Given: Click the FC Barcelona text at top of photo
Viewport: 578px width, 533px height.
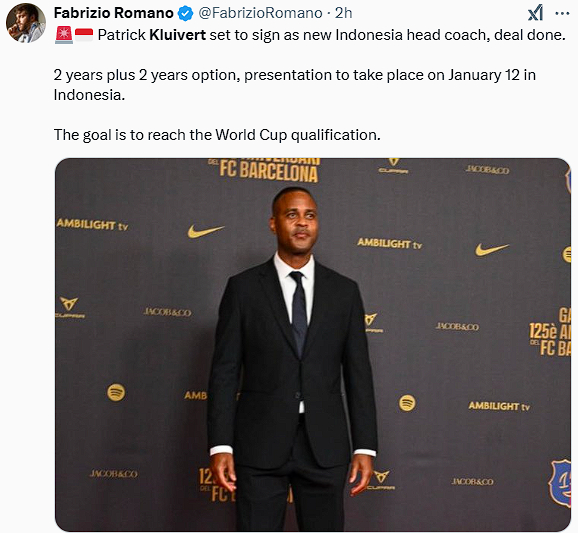Looking at the screenshot, I should [x=268, y=172].
